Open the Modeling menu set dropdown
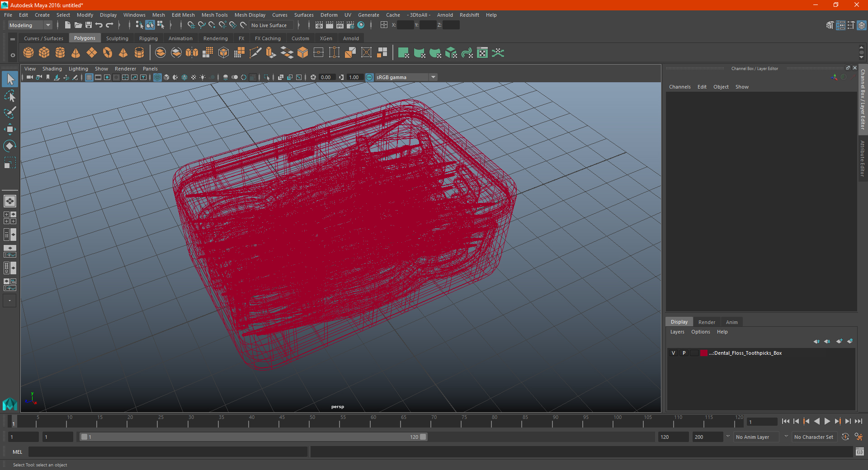The width and height of the screenshot is (868, 470). click(30, 25)
